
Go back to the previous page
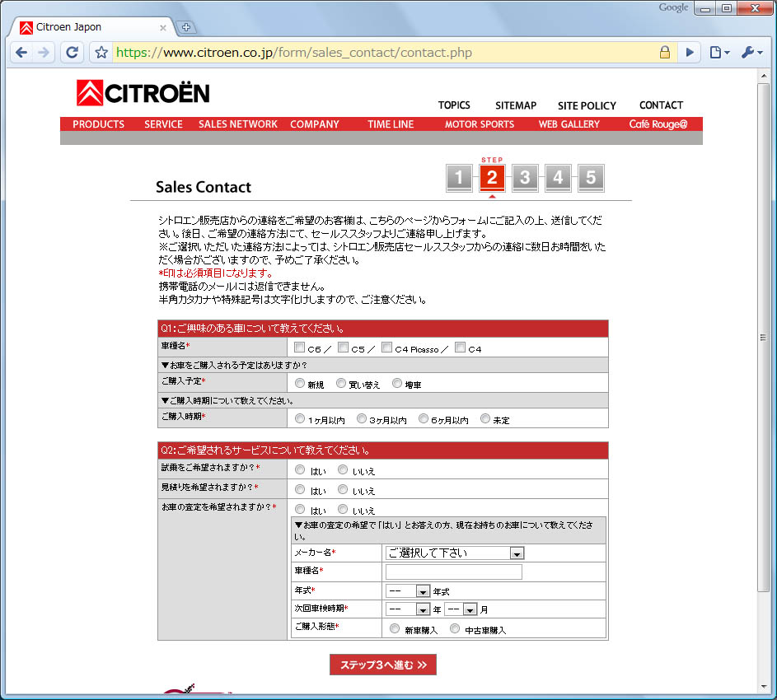click(x=21, y=53)
